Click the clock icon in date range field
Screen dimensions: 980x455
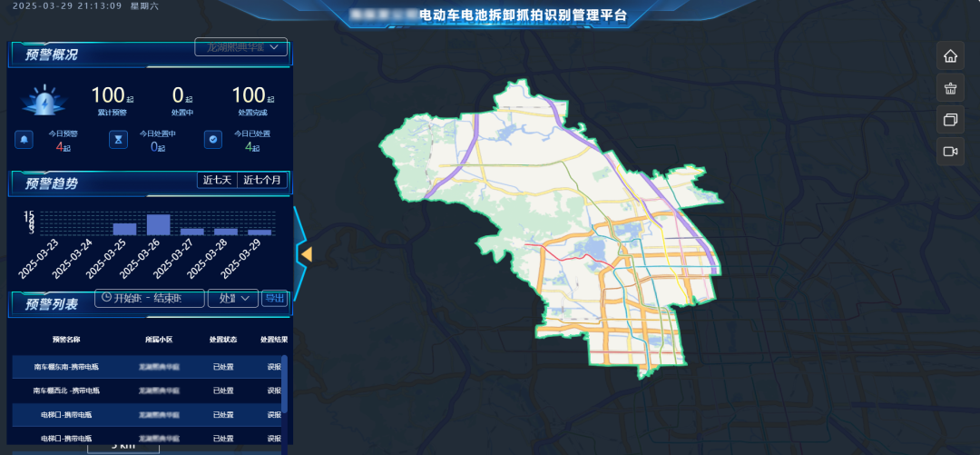(x=106, y=298)
